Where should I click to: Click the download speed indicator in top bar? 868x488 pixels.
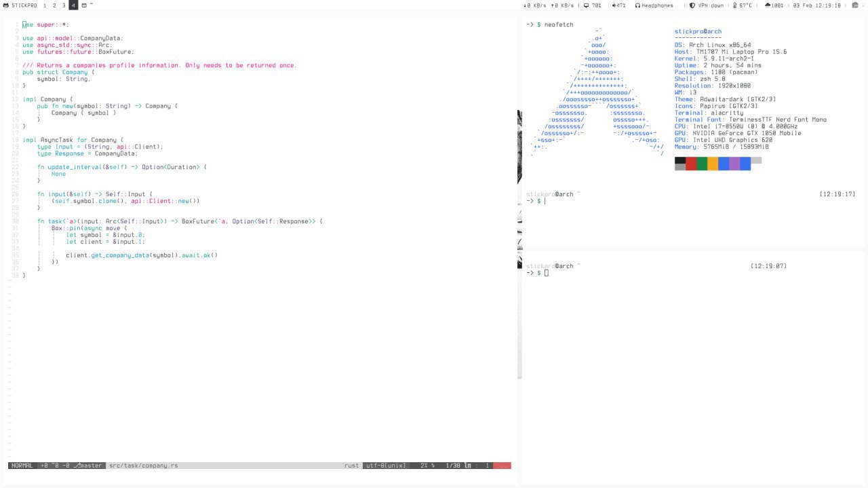coord(535,5)
